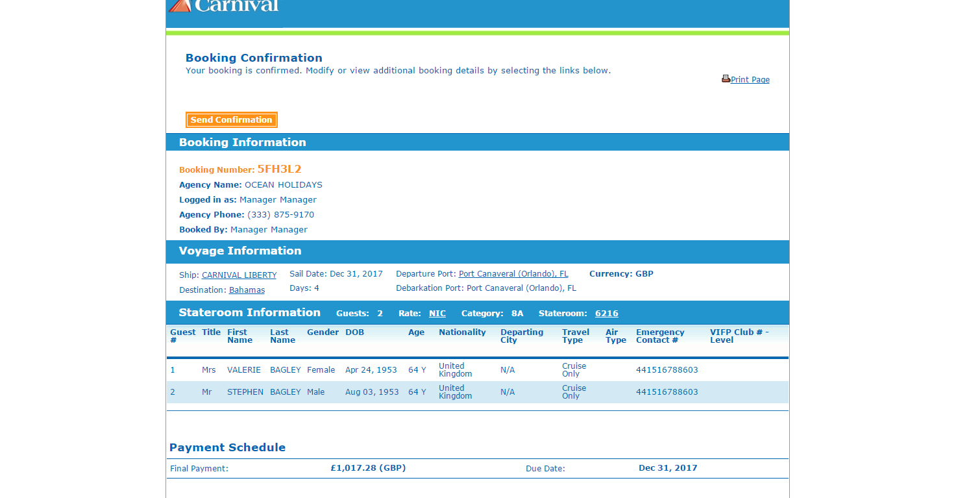Click Stephen's emergency contact number
Viewport: 980px width, 498px height.
pyautogui.click(x=667, y=392)
